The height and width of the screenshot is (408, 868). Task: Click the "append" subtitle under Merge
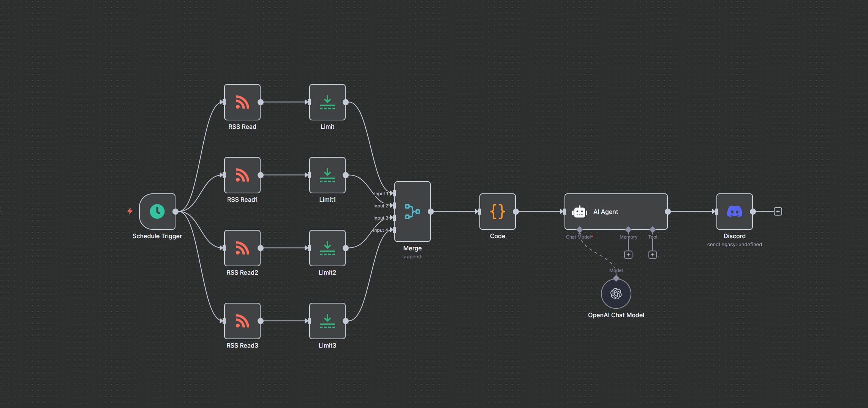pyautogui.click(x=413, y=257)
